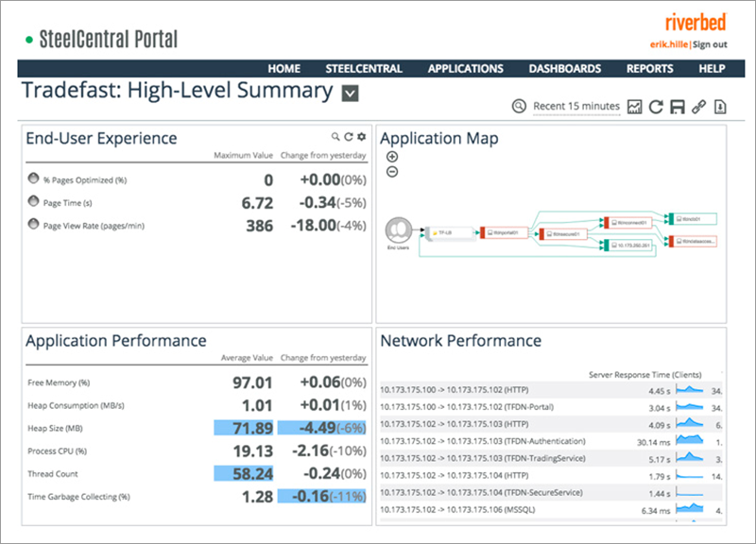756x544 pixels.
Task: Toggle the Page View Rate indicator
Action: coord(33,224)
